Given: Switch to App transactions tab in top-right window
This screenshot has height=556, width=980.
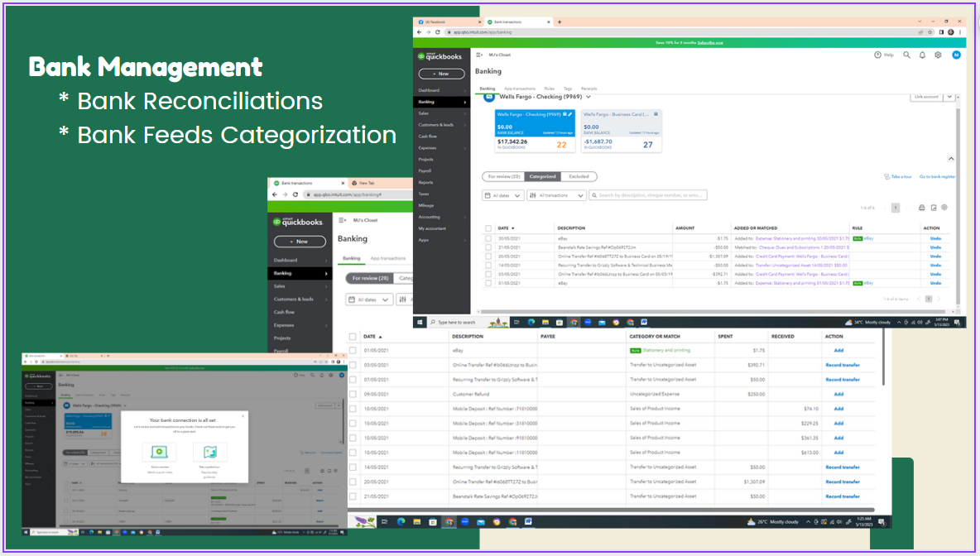Looking at the screenshot, I should 519,89.
